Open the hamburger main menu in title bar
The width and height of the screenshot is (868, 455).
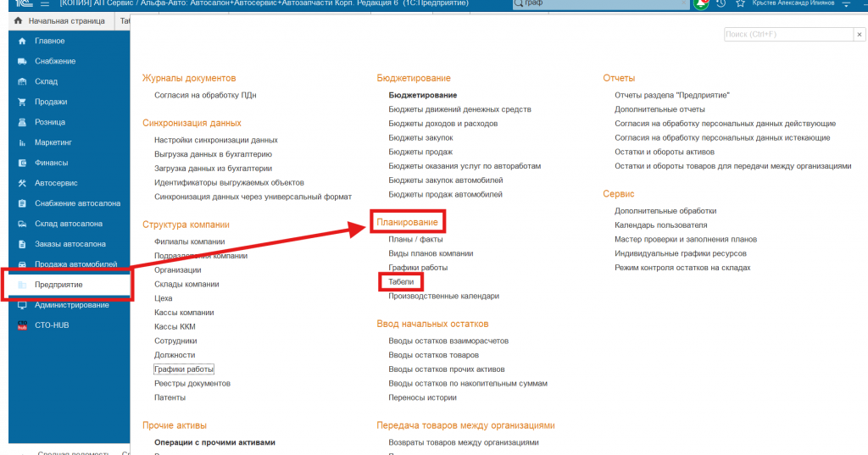[x=45, y=4]
